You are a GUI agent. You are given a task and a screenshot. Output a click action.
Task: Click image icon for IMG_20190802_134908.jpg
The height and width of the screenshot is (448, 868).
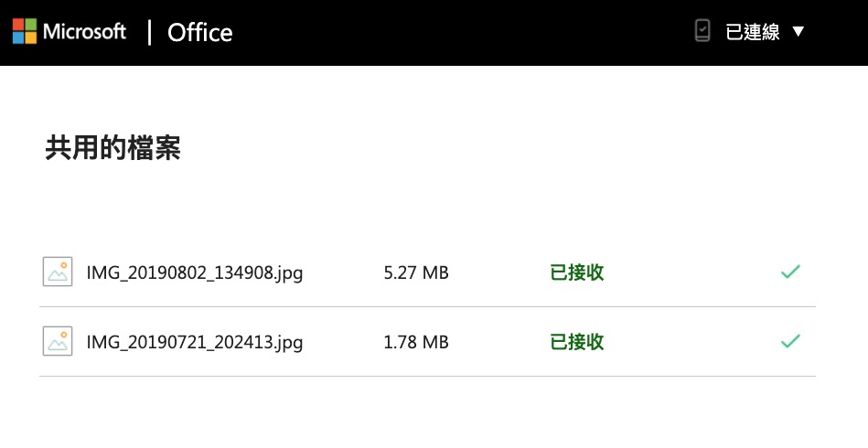58,272
